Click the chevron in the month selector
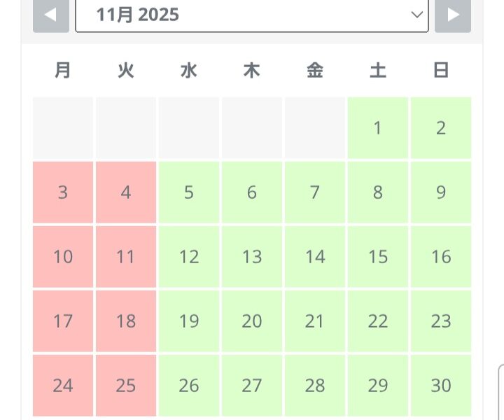 click(x=416, y=15)
